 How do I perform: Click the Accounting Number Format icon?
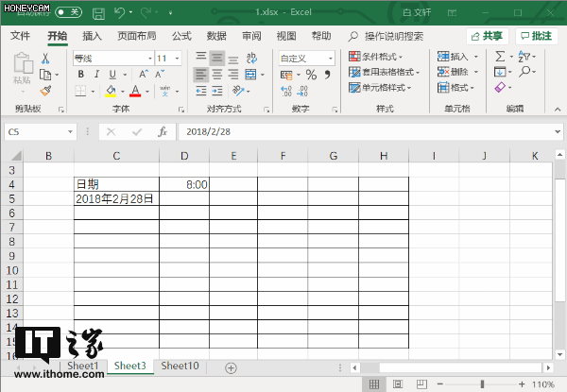pyautogui.click(x=286, y=75)
